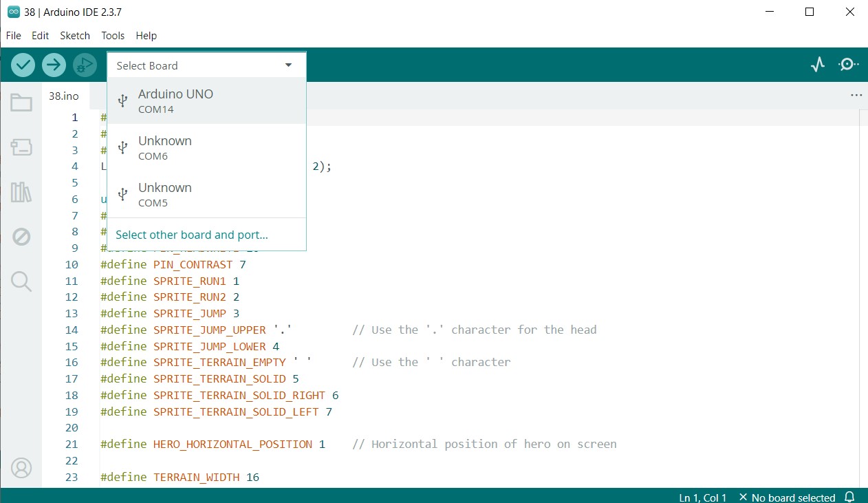Open the Boards Manager sidebar icon
Image resolution: width=868 pixels, height=503 pixels.
point(21,147)
